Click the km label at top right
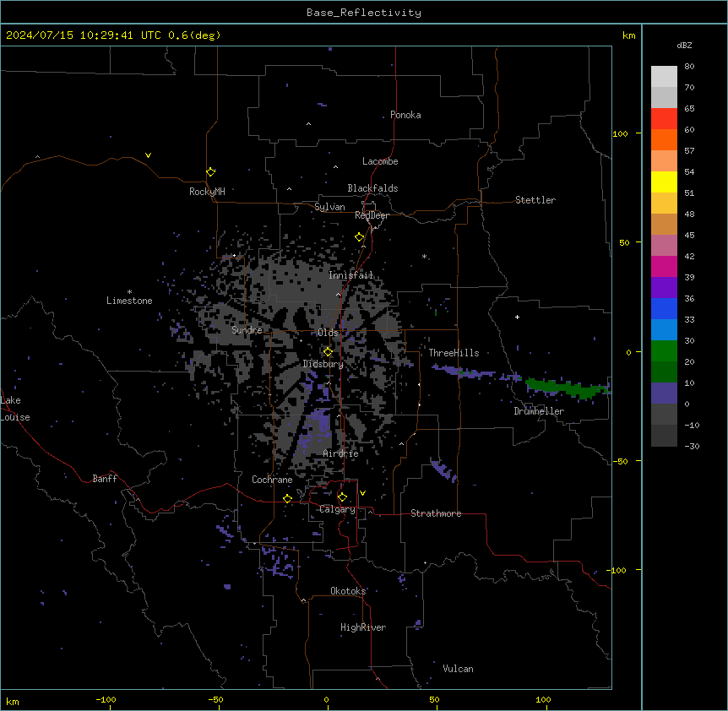This screenshot has height=711, width=728. [628, 35]
